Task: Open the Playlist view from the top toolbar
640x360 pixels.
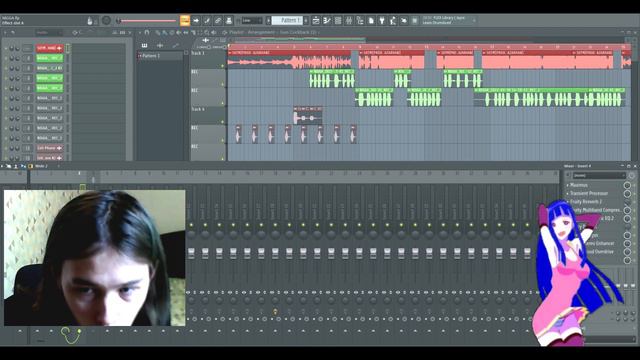Action: click(x=316, y=20)
